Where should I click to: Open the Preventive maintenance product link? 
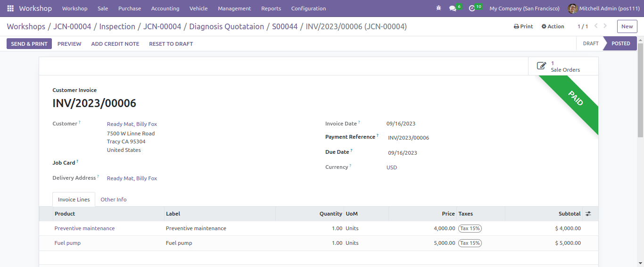(84, 228)
